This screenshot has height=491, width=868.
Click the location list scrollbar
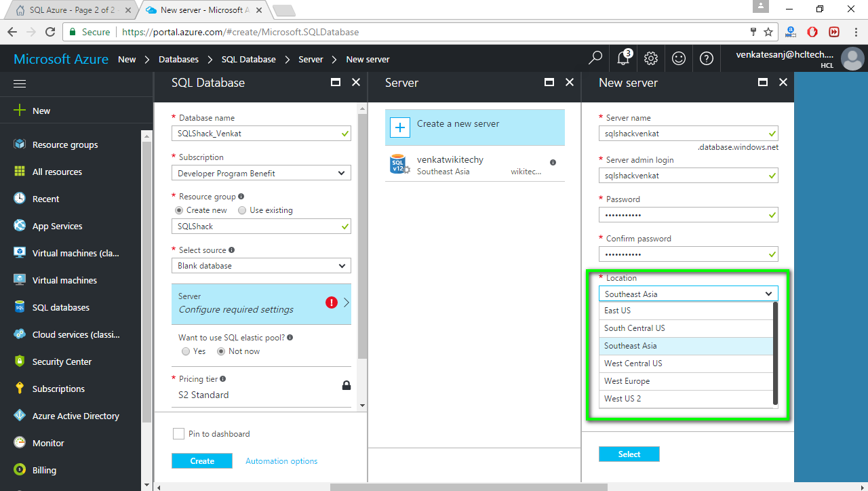pyautogui.click(x=775, y=354)
